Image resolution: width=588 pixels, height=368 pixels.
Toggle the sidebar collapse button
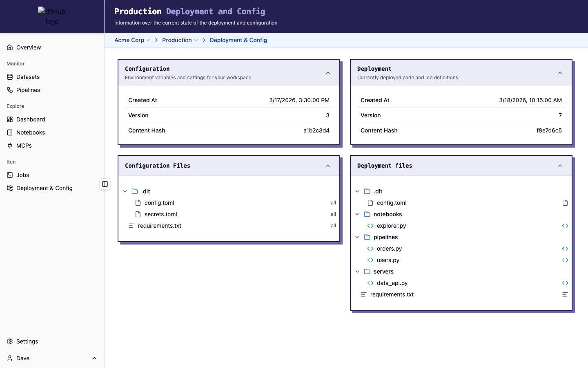(x=105, y=184)
